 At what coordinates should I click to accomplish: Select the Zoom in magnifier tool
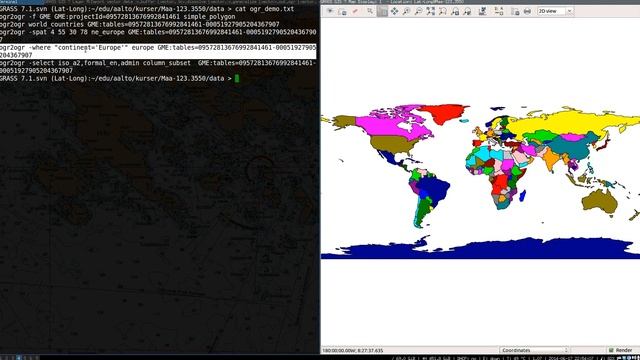(407, 11)
